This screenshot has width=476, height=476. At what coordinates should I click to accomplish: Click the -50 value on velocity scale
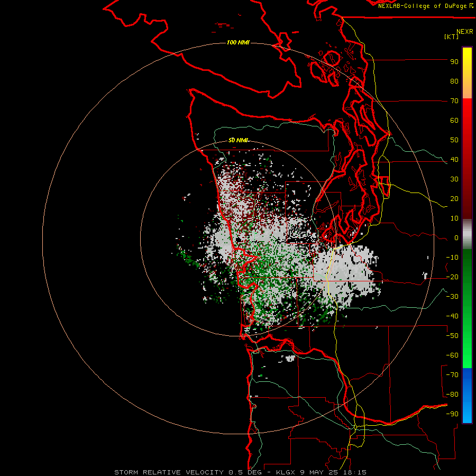452,336
